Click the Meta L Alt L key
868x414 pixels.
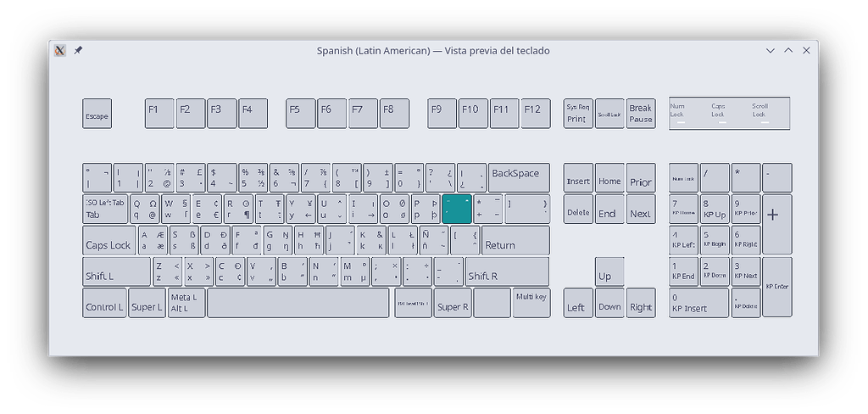186,303
